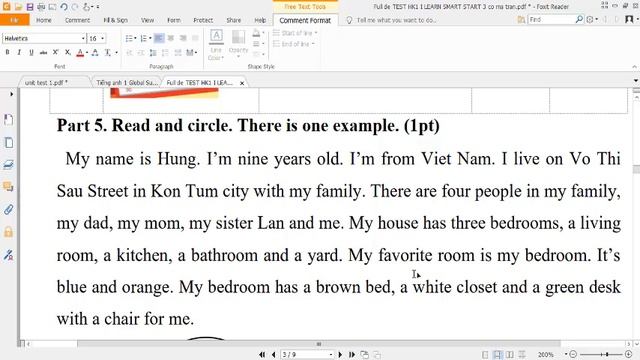Open the File menu
Viewport: 640px width, 360px height.
tap(15, 20)
